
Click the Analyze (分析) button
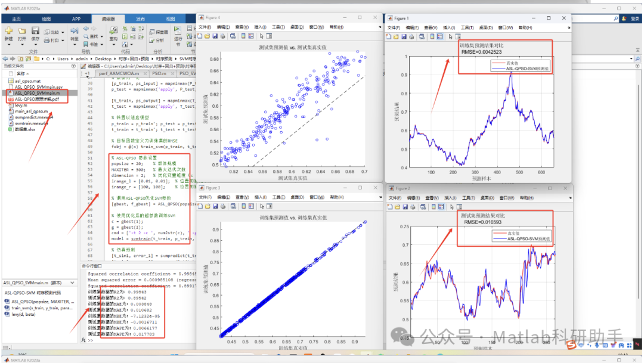(x=156, y=41)
